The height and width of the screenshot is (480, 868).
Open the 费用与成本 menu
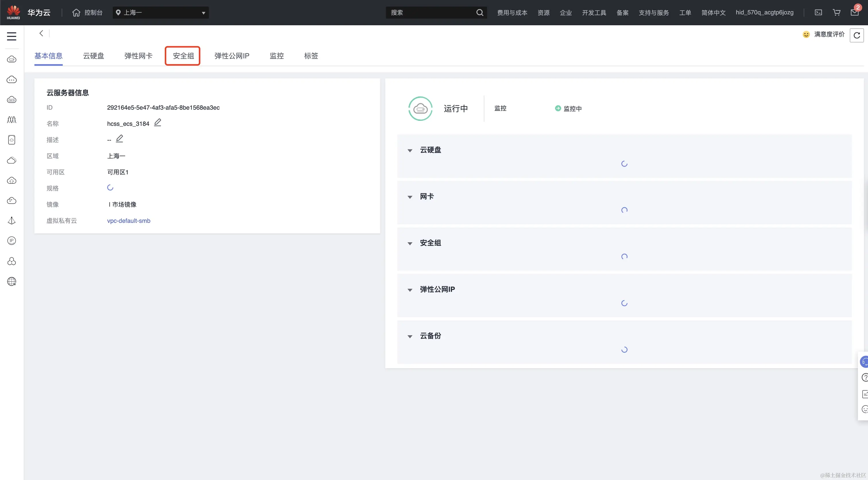tap(512, 12)
